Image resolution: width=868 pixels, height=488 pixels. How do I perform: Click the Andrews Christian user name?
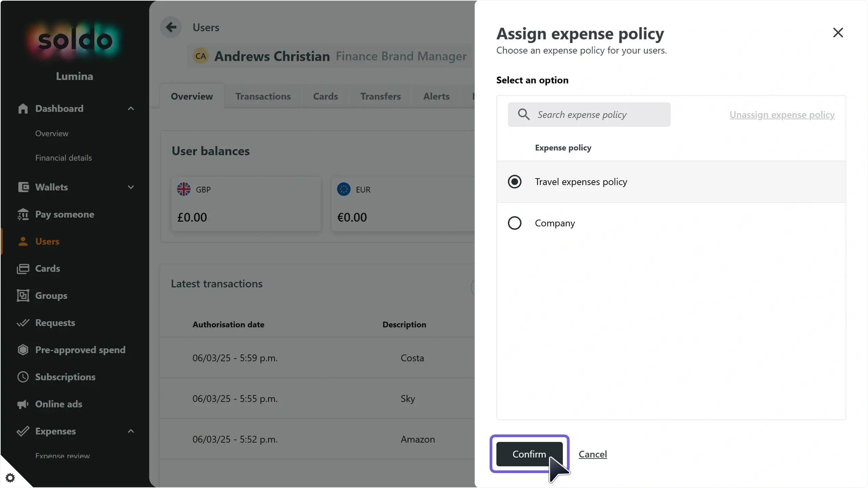tap(272, 56)
